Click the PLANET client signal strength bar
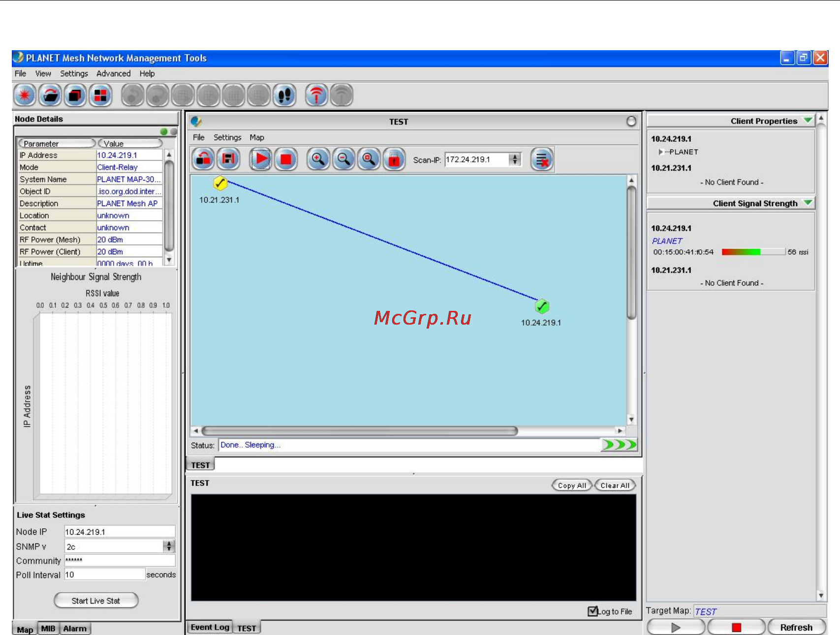The height and width of the screenshot is (635, 840). coord(753,252)
